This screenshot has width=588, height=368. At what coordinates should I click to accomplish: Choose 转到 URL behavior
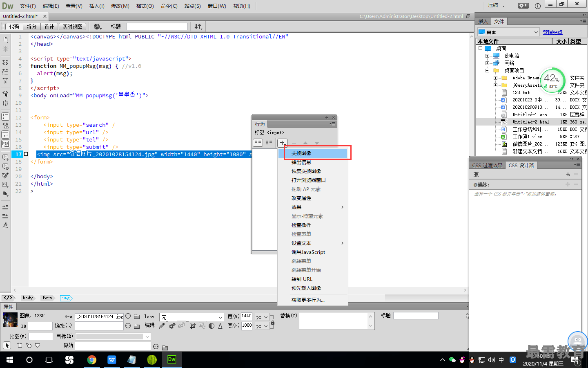point(313,279)
